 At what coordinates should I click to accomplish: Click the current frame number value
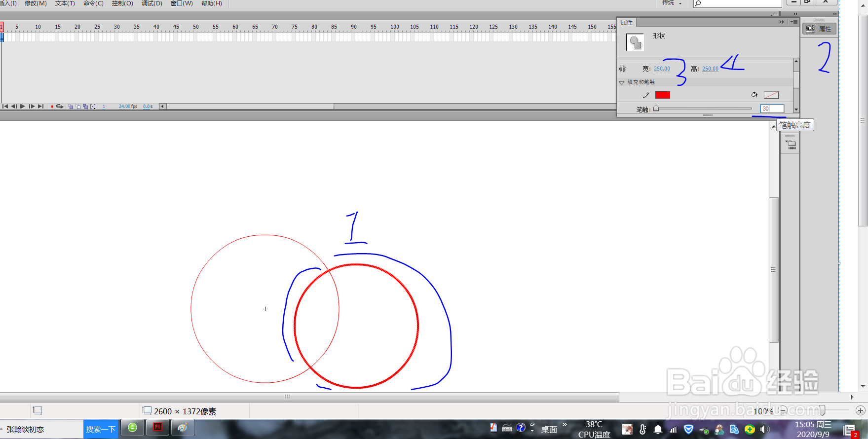pyautogui.click(x=104, y=107)
